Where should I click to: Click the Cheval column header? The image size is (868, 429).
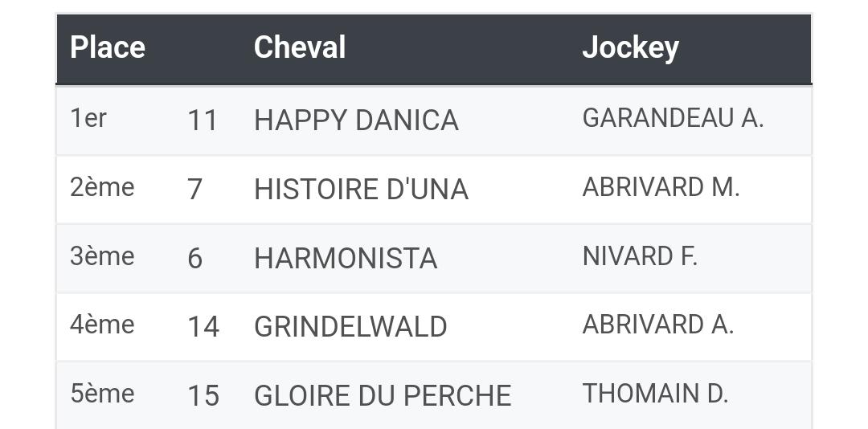coord(300,47)
